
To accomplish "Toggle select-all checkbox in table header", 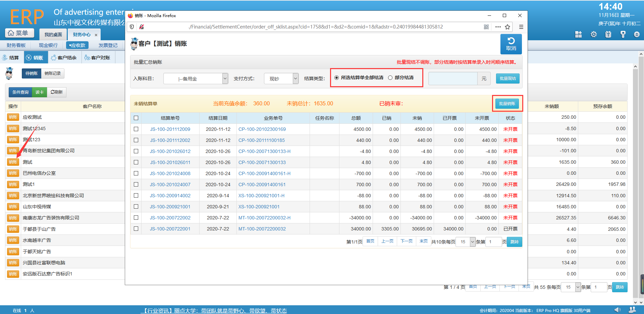I will (136, 118).
